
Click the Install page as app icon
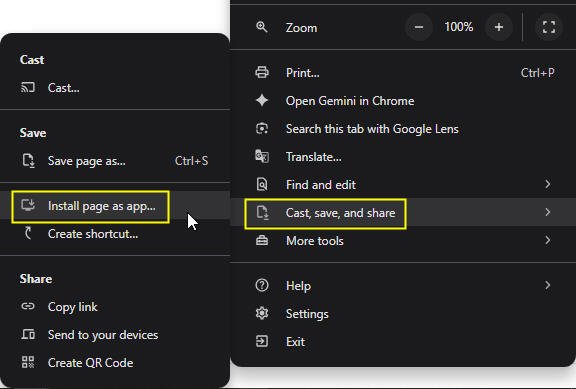pos(28,205)
